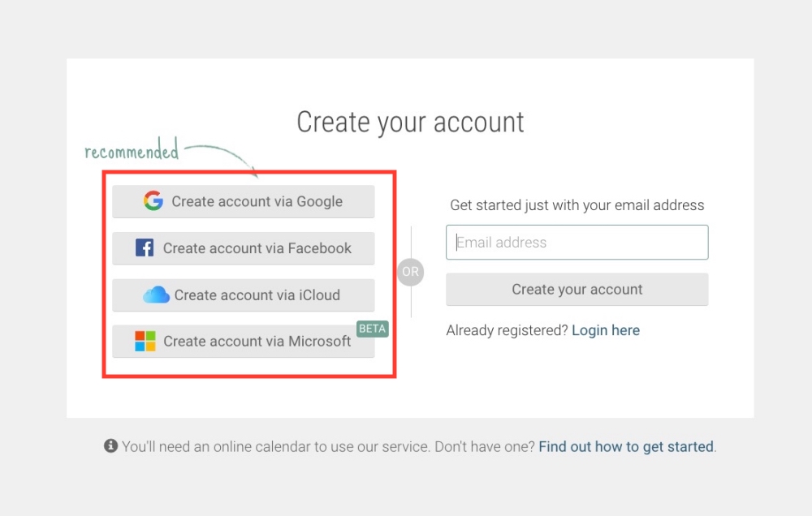The width and height of the screenshot is (812, 516).
Task: Click the info circle icon in footer
Action: tap(111, 445)
